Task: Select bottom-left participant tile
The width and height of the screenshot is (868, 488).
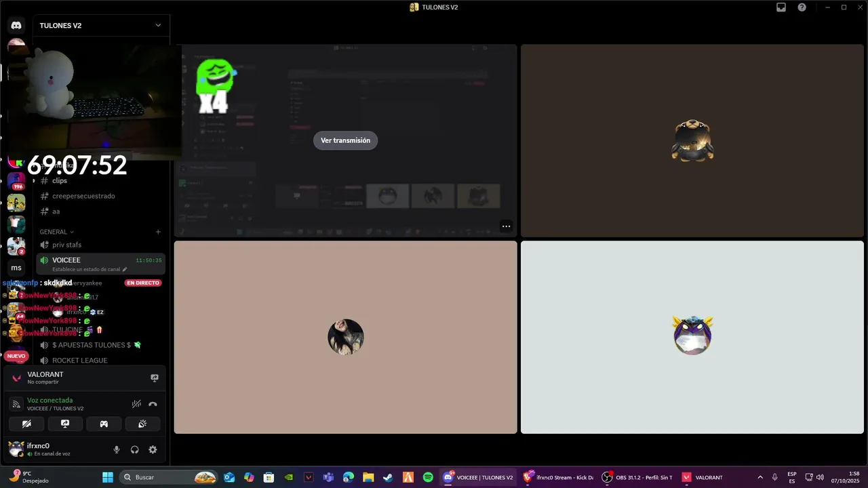Action: point(346,338)
